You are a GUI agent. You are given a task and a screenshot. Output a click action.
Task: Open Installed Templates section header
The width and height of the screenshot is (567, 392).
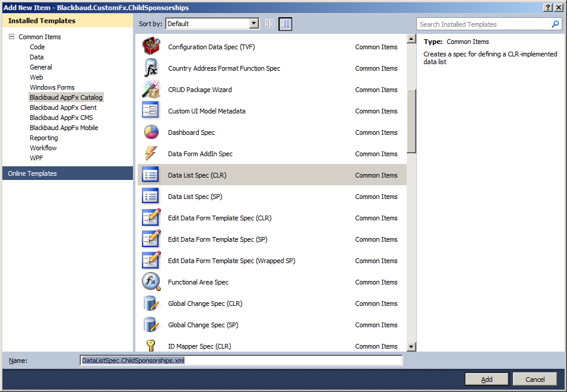pyautogui.click(x=68, y=21)
